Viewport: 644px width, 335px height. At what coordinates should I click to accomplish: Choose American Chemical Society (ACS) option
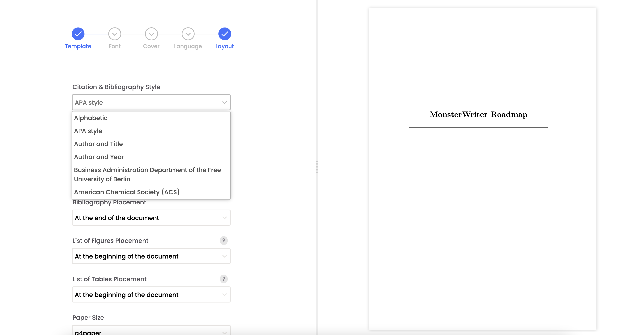tap(151, 192)
